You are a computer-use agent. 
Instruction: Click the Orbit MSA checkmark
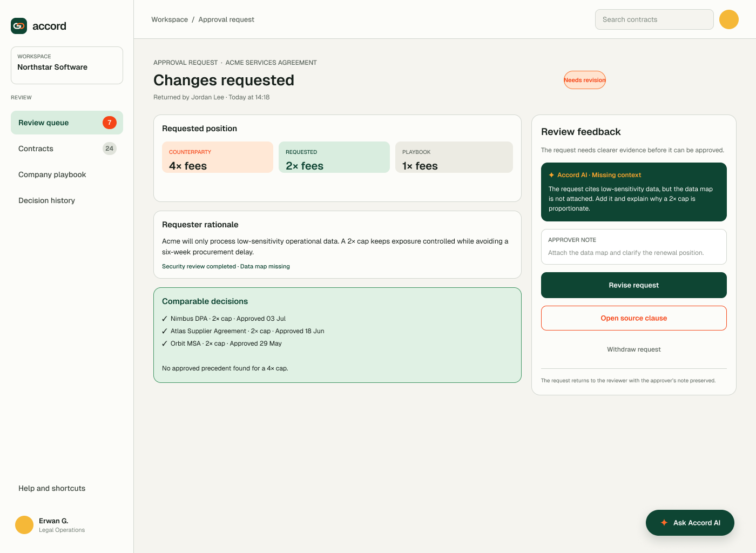165,343
